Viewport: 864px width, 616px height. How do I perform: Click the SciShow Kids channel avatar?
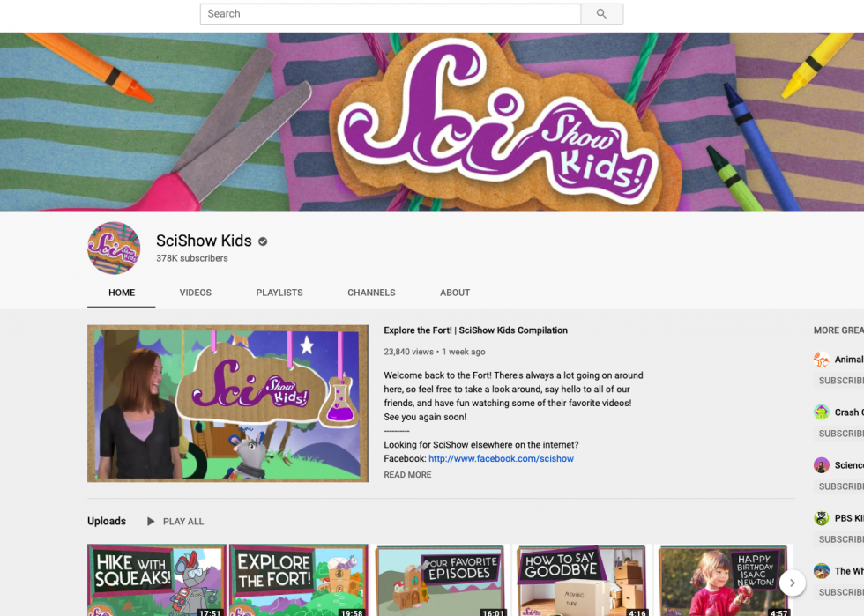tap(114, 249)
